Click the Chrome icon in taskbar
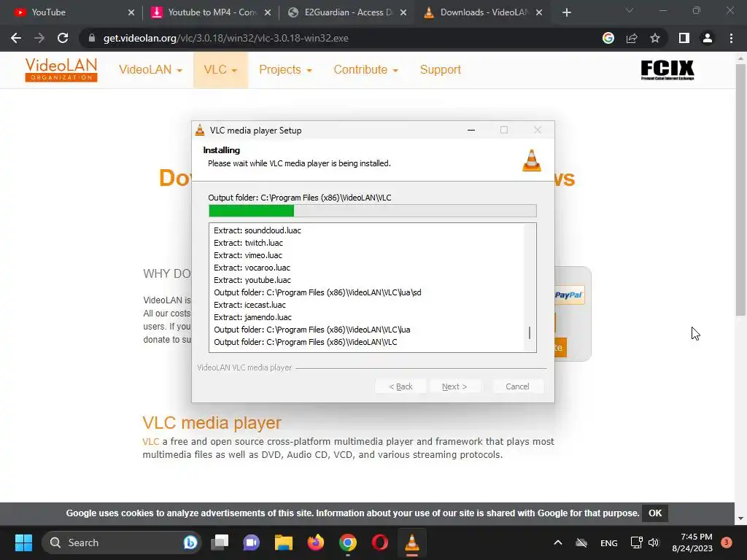This screenshot has width=747, height=560. point(348,542)
